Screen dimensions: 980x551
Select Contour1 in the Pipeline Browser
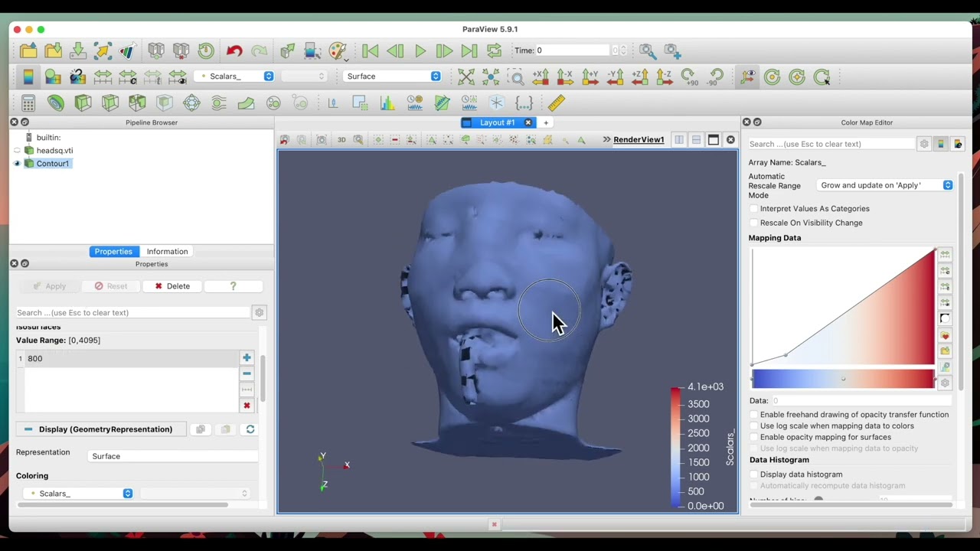(x=53, y=163)
